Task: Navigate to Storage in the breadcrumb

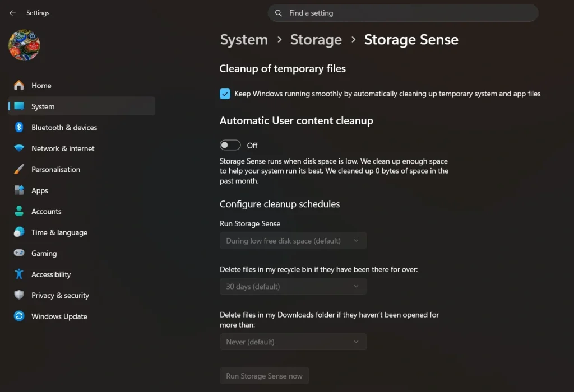Action: pos(316,40)
